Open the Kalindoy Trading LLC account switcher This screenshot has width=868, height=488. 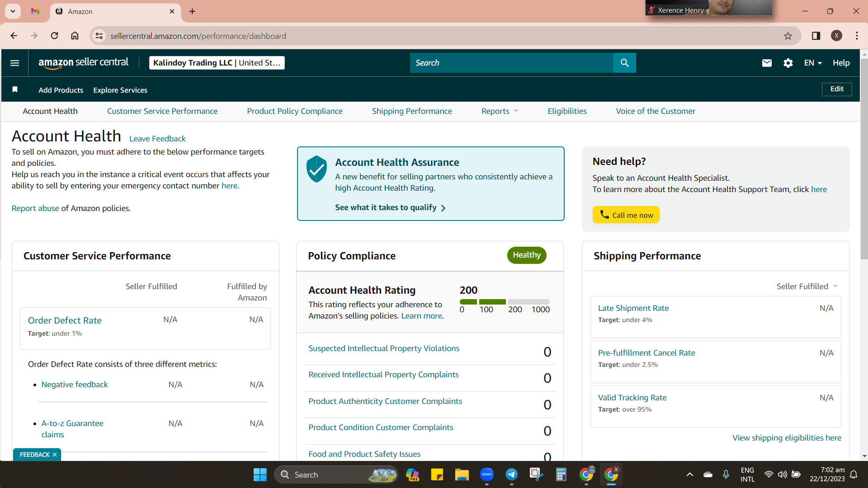click(217, 63)
